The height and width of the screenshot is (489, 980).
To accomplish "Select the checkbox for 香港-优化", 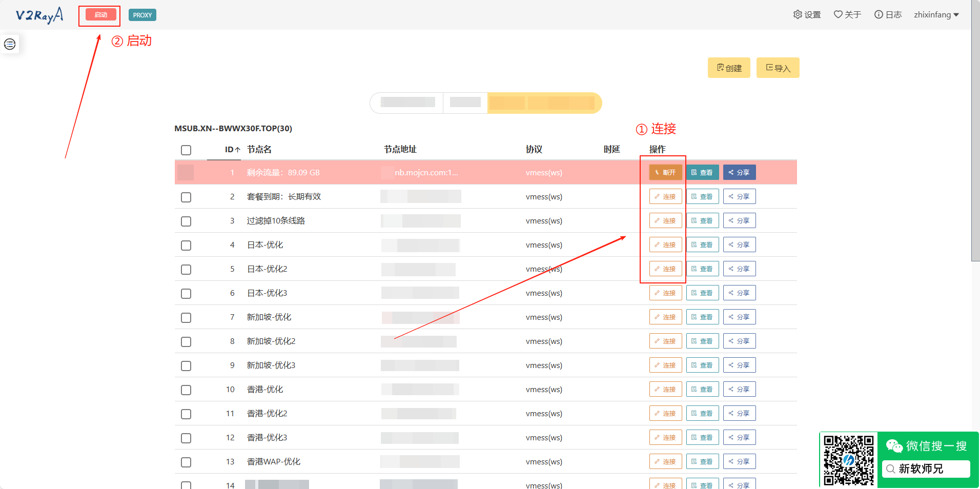I will point(186,390).
